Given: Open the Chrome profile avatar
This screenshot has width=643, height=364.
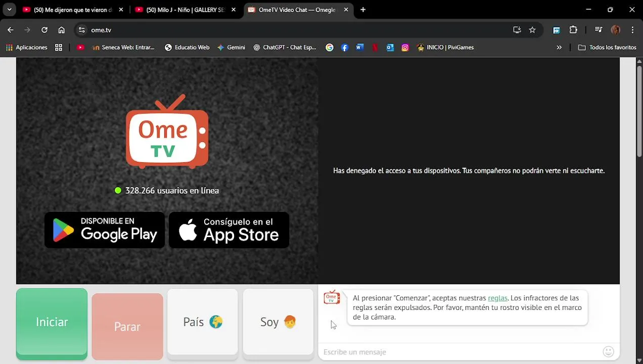Looking at the screenshot, I should (616, 30).
